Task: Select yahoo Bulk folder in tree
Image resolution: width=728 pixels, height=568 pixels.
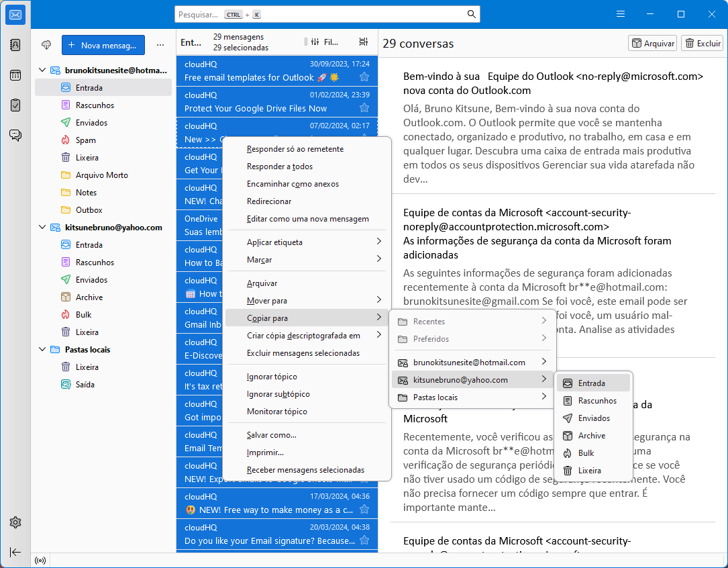Action: pyautogui.click(x=103, y=314)
